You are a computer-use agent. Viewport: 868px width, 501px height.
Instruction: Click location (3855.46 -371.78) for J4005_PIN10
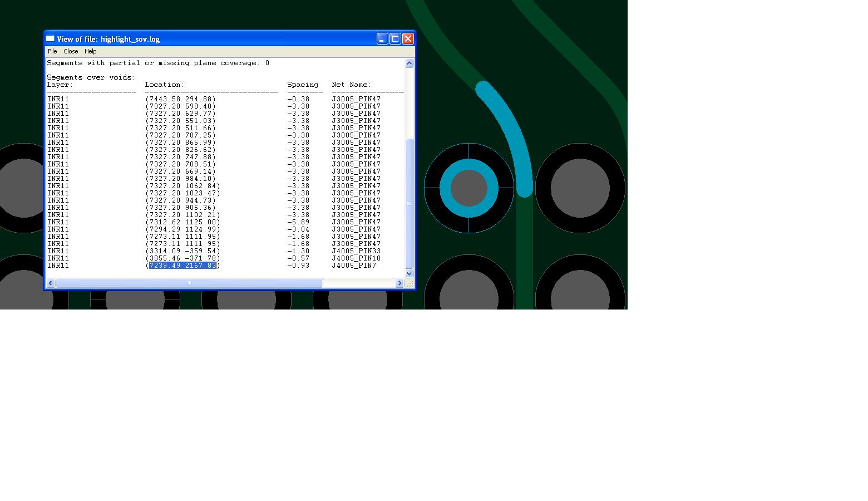tap(183, 258)
